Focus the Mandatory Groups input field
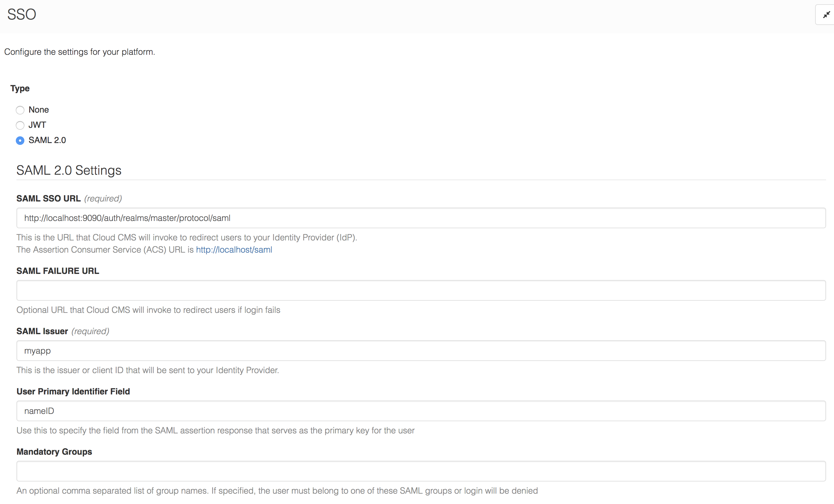Image resolution: width=834 pixels, height=504 pixels. (421, 471)
